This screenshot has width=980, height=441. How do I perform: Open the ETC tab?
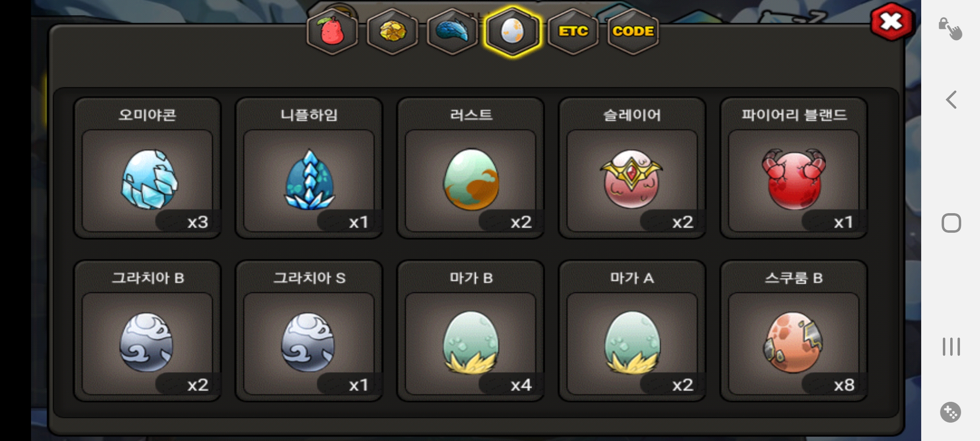click(573, 31)
